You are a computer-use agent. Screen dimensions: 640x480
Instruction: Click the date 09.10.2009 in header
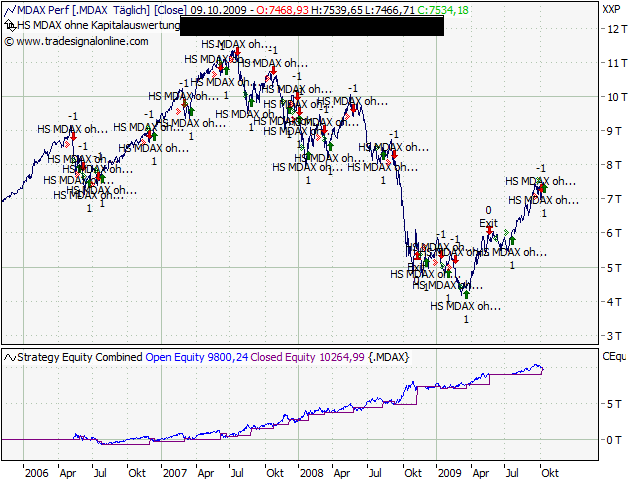pyautogui.click(x=218, y=10)
